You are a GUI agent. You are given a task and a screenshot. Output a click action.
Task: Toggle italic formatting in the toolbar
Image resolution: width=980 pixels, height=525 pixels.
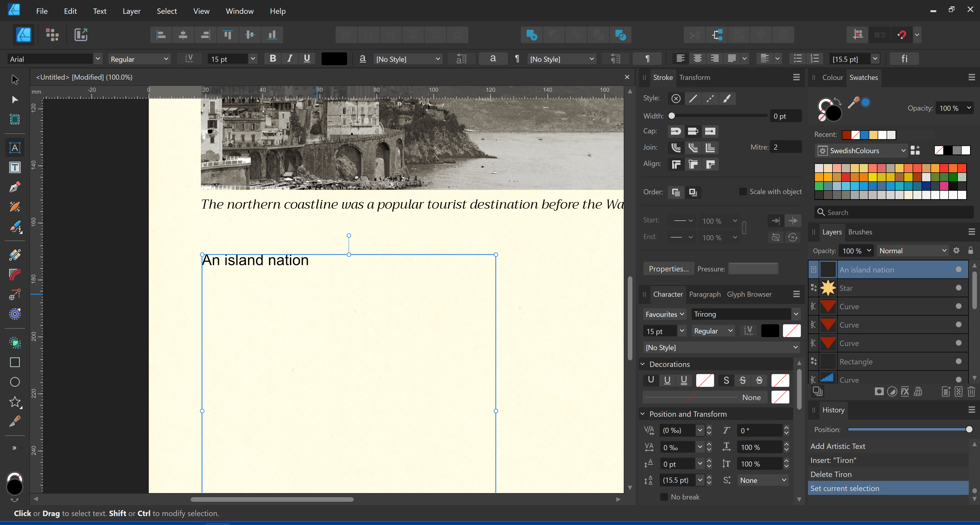coord(290,59)
